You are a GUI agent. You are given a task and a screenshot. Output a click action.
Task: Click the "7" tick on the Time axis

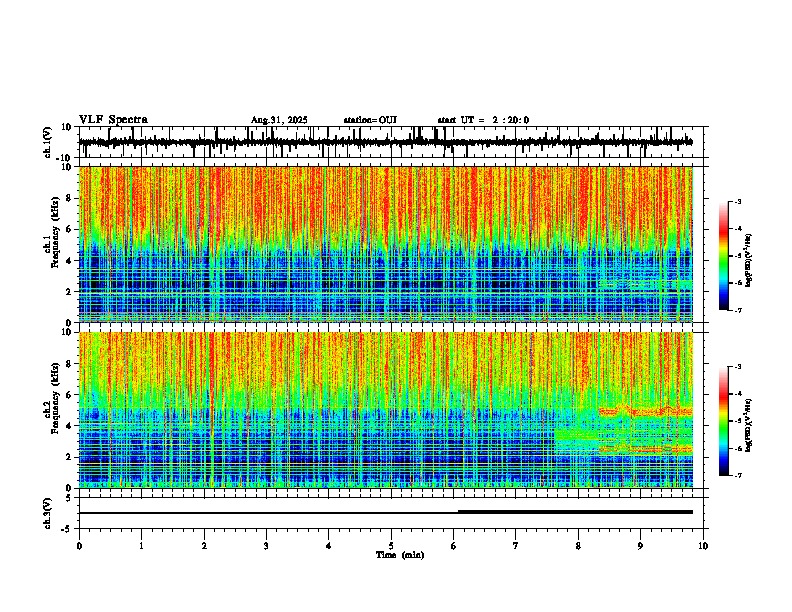click(516, 546)
